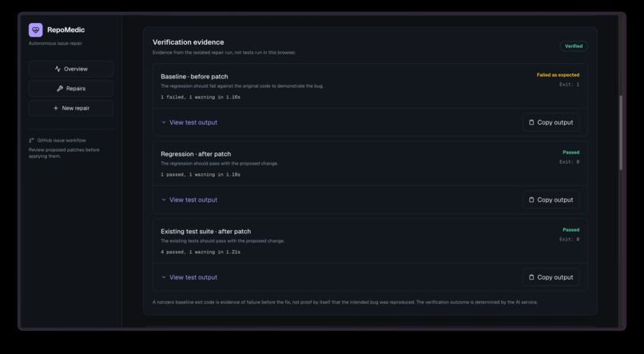Open the Repairs page in the sidebar
This screenshot has height=354, width=644.
71,89
